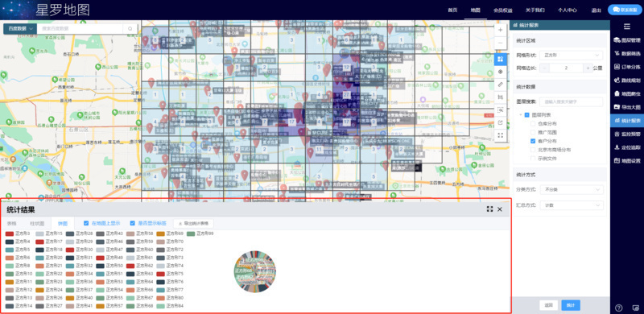Zoom in the map with the plus button

500,30
